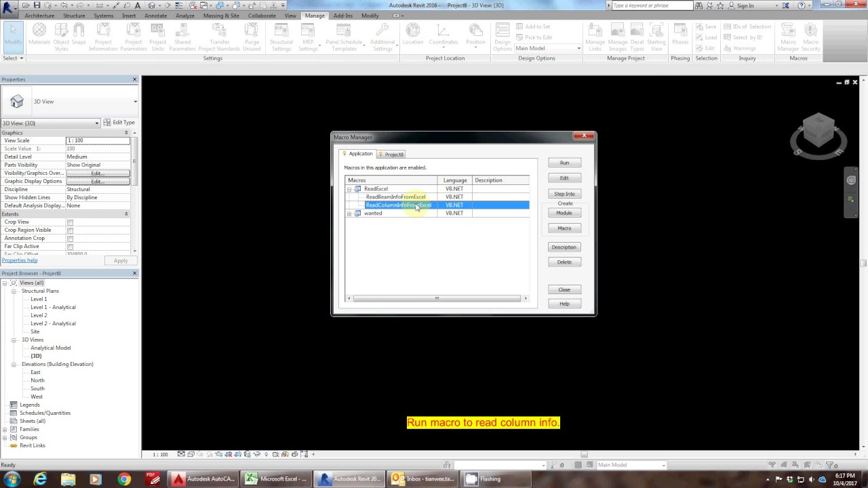Open Project Parameters

click(x=134, y=36)
